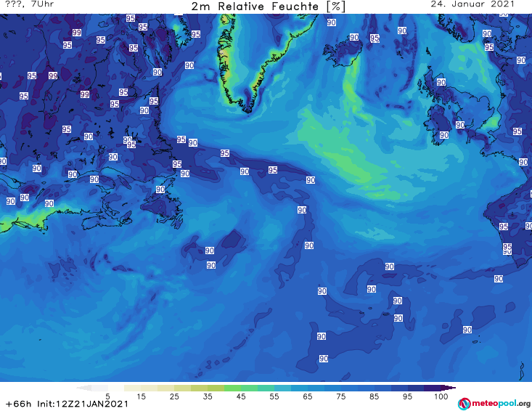Click the meteopool.org logo icon
Screen dimensions: 532x411
click(464, 404)
